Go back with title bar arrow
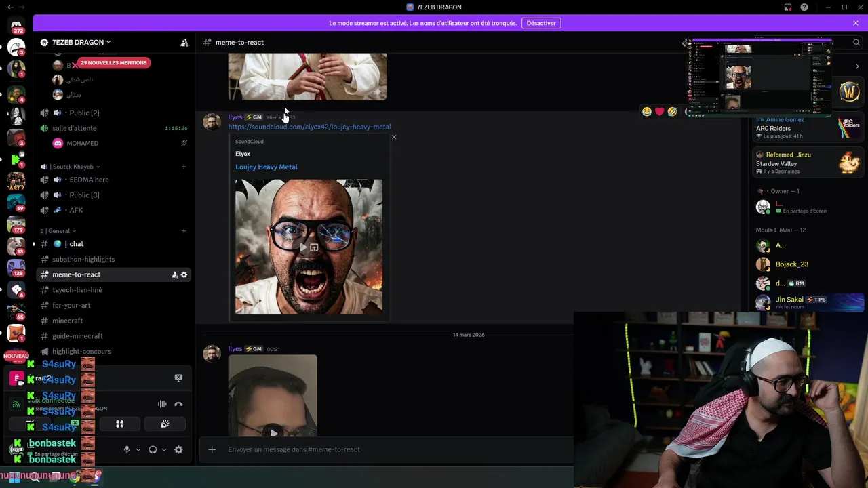The image size is (868, 488). (10, 7)
